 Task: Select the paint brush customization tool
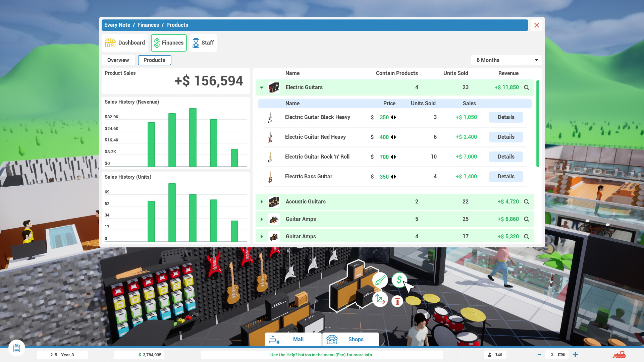[x=380, y=280]
